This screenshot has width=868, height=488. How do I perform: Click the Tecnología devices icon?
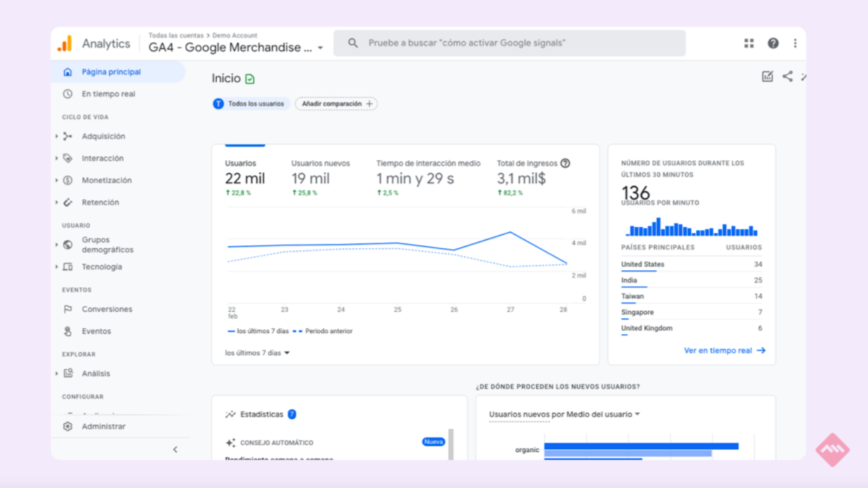67,267
